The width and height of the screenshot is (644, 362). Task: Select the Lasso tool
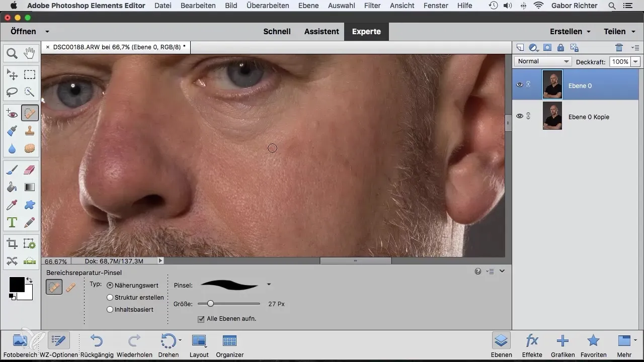coord(12,92)
